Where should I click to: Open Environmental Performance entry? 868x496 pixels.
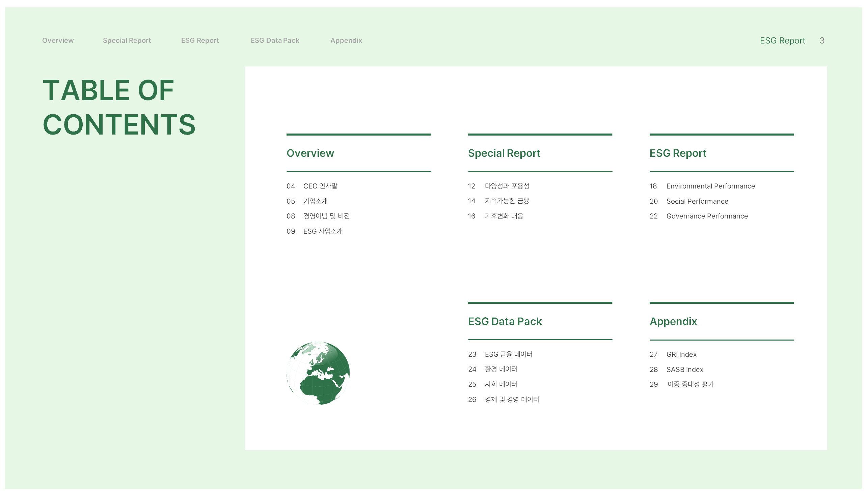[x=710, y=186]
